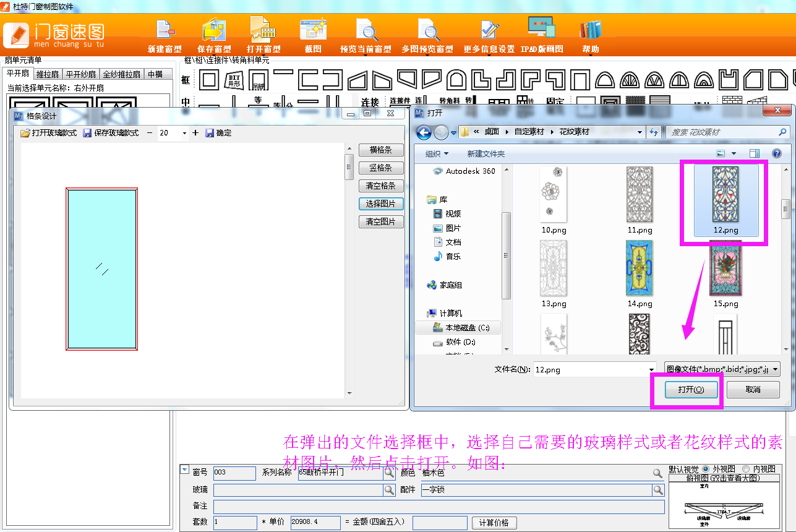Click the back arrow in Open dialog
Viewport: 796px width, 532px height.
(x=424, y=132)
